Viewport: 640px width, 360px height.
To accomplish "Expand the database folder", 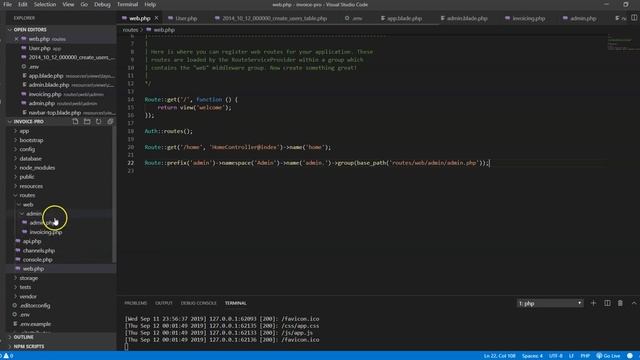I will 30,159.
